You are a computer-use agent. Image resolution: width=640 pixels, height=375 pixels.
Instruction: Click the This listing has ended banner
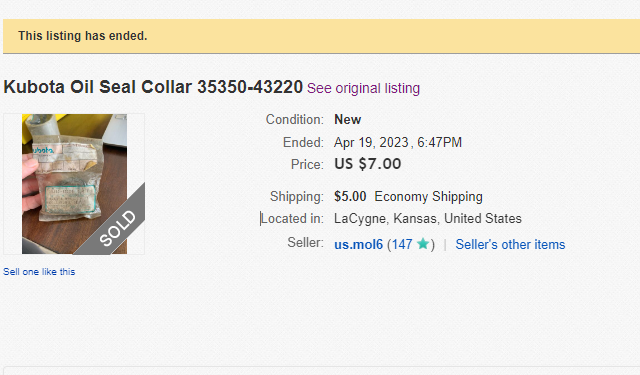coord(322,36)
